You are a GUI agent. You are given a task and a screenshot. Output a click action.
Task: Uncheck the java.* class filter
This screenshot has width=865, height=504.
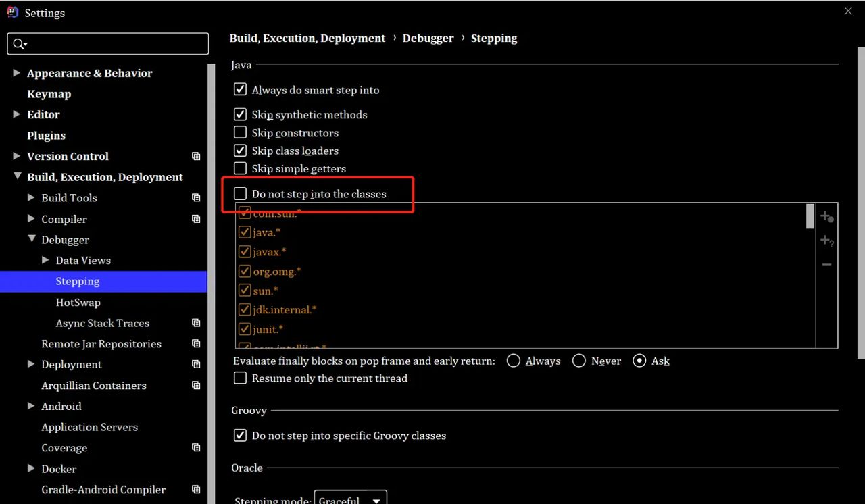coord(245,232)
